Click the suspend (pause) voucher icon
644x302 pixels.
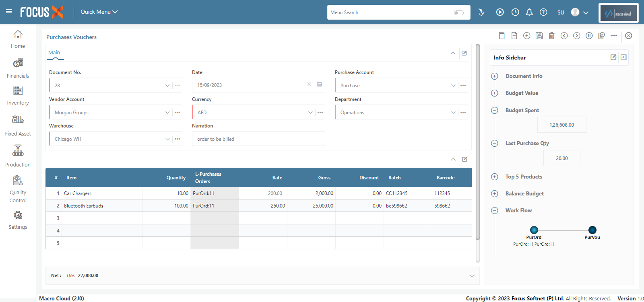589,36
